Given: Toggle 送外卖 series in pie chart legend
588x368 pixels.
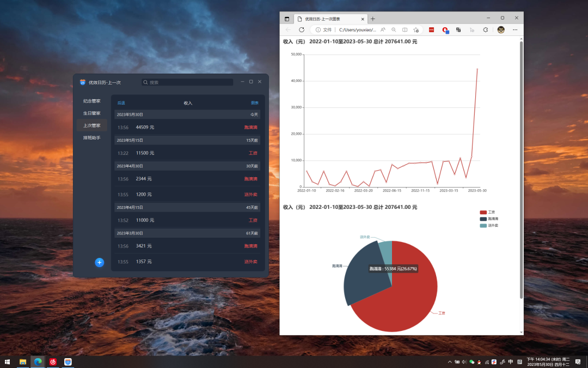Looking at the screenshot, I should (489, 226).
